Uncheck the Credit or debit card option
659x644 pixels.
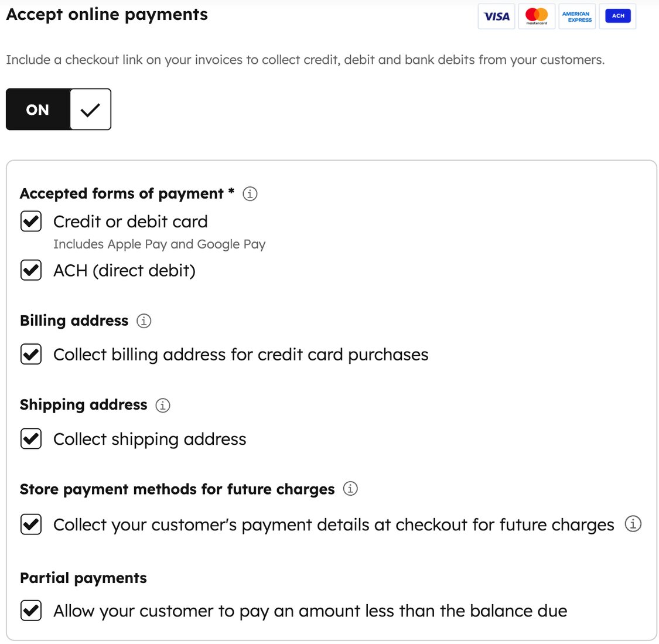[30, 222]
